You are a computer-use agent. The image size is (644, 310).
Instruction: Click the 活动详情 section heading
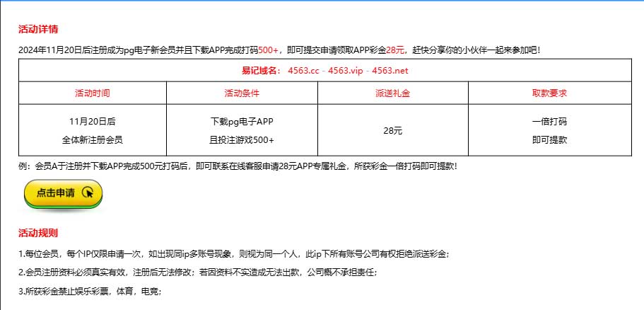(38, 30)
